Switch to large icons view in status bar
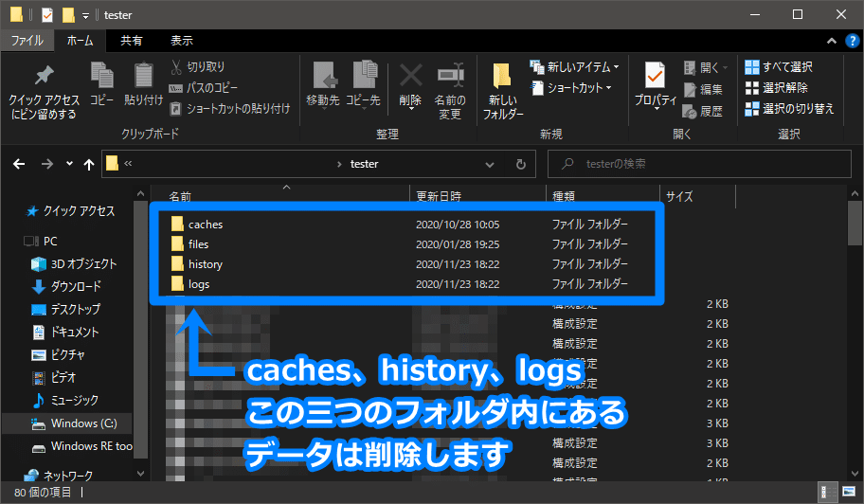 pyautogui.click(x=848, y=492)
